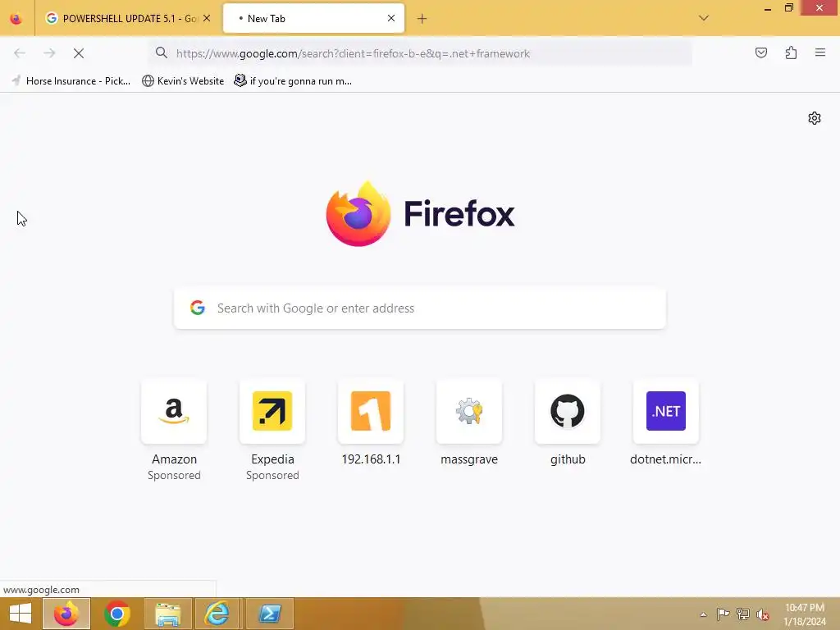Viewport: 840px width, 630px height.
Task: Launch Chrome from the taskbar
Action: [x=117, y=614]
